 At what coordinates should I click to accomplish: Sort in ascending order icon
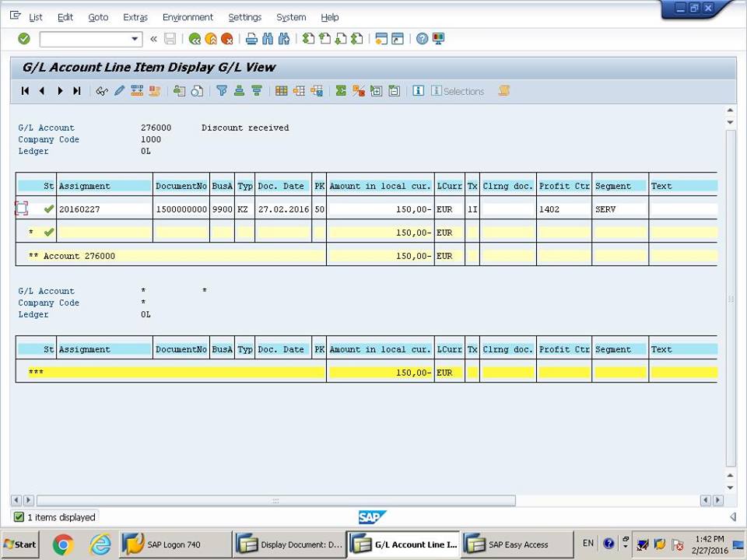[239, 91]
